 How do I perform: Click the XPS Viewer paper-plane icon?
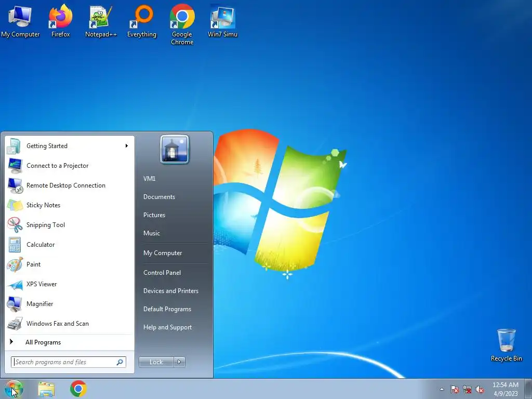point(15,284)
